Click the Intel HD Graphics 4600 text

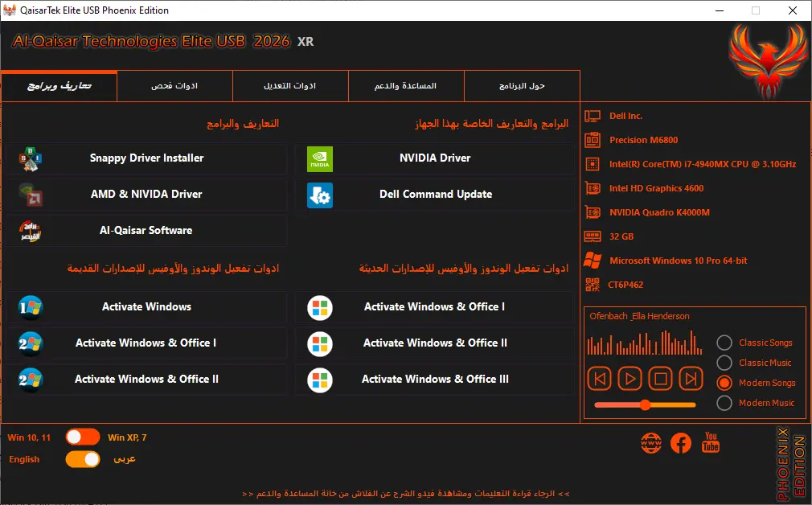click(x=656, y=188)
